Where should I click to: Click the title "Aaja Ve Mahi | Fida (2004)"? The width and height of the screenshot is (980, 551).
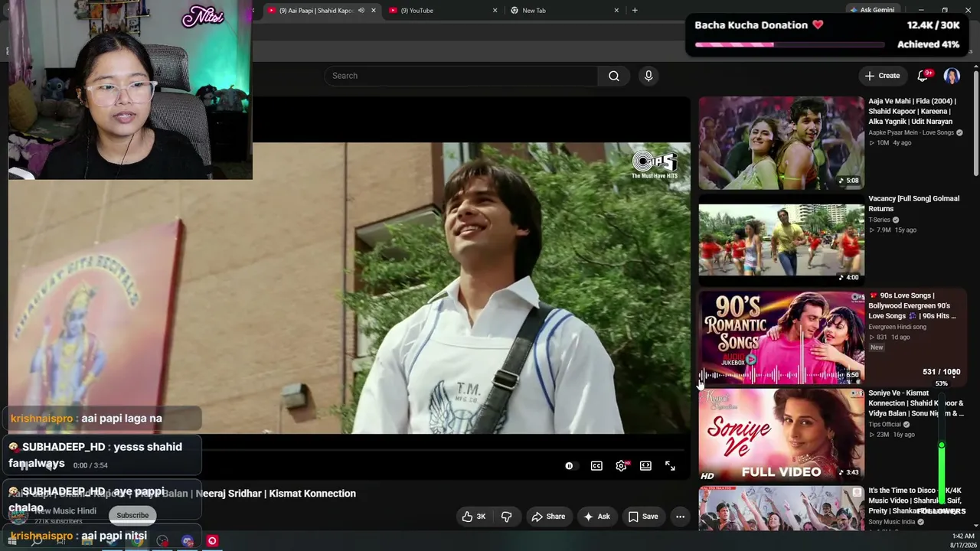click(x=912, y=111)
